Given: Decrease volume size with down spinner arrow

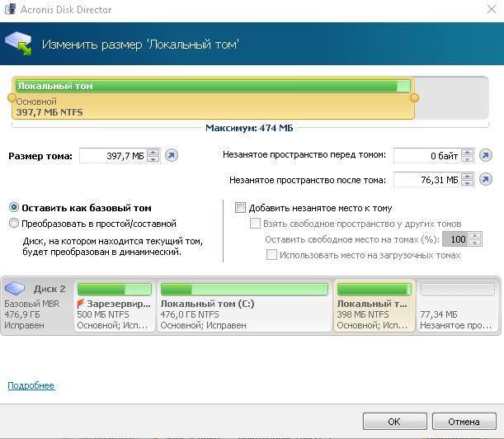Looking at the screenshot, I should 153,159.
